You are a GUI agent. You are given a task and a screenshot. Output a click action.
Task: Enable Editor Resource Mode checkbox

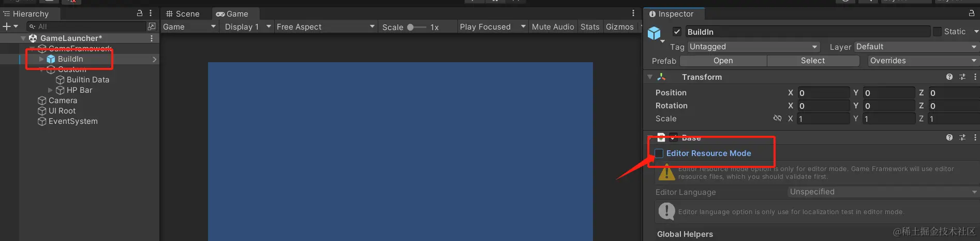click(x=659, y=153)
